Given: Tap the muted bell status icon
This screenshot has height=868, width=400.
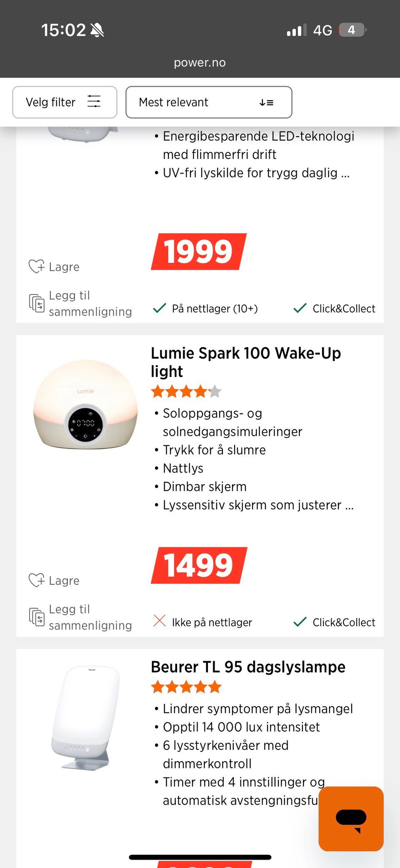Looking at the screenshot, I should [x=97, y=30].
